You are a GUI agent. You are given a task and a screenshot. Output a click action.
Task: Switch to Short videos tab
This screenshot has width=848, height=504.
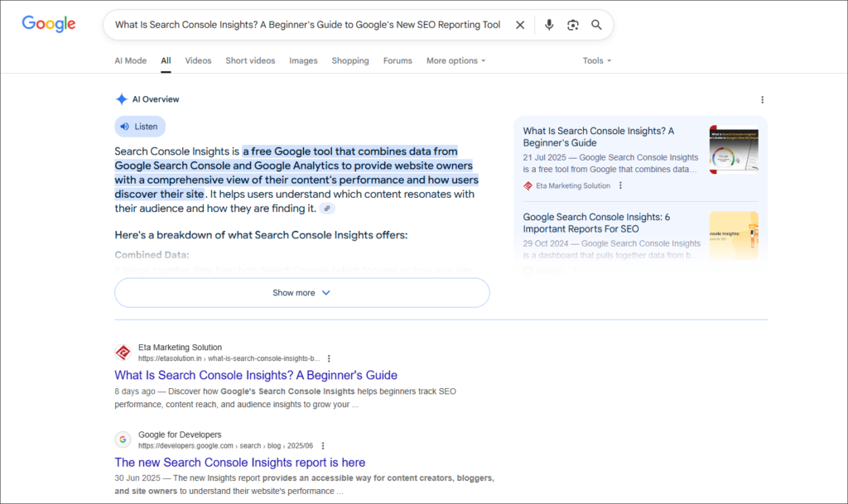click(x=250, y=60)
